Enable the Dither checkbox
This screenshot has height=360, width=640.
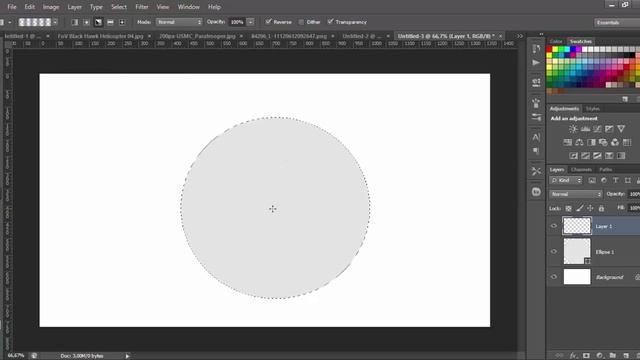(301, 22)
